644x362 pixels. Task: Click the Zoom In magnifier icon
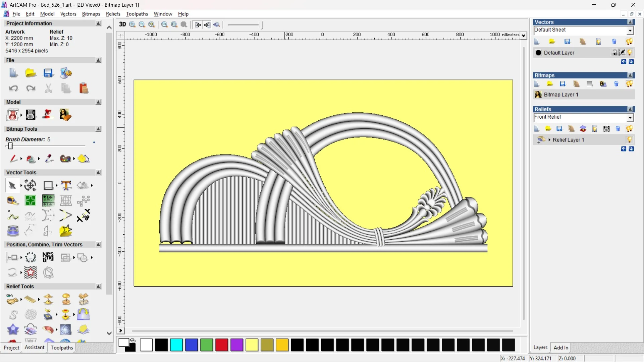(132, 24)
